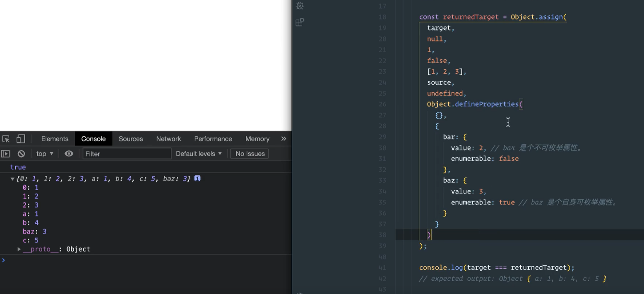Click 'defineProperties' method name
The width and height of the screenshot is (644, 294).
487,104
